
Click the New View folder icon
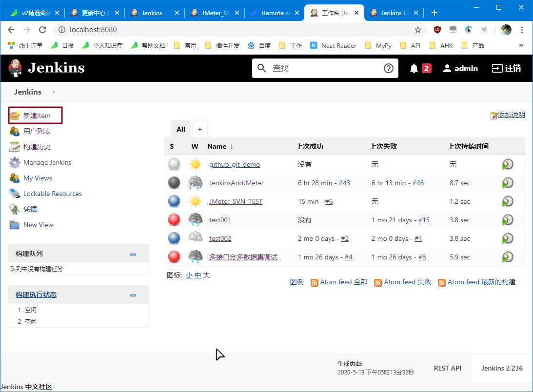15,225
